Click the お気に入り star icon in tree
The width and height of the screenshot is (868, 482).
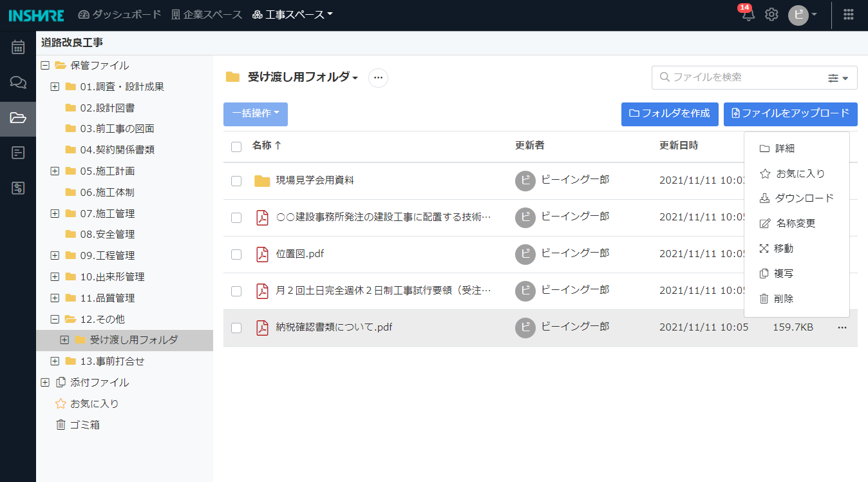point(61,403)
